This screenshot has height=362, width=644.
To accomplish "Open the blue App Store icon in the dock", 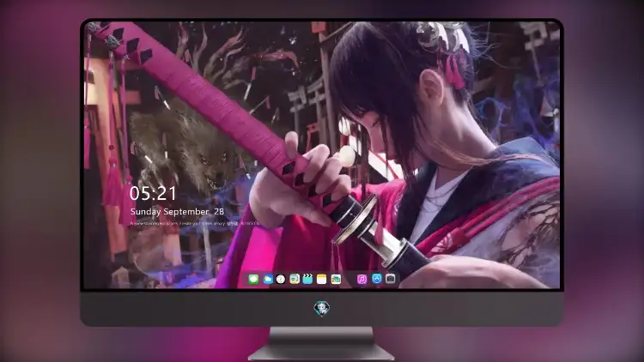I will (377, 279).
